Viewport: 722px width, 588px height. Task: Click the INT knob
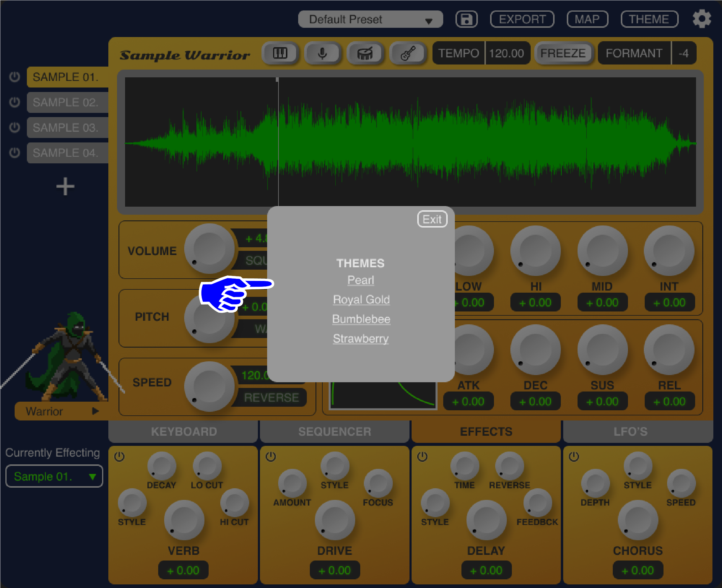coord(669,251)
